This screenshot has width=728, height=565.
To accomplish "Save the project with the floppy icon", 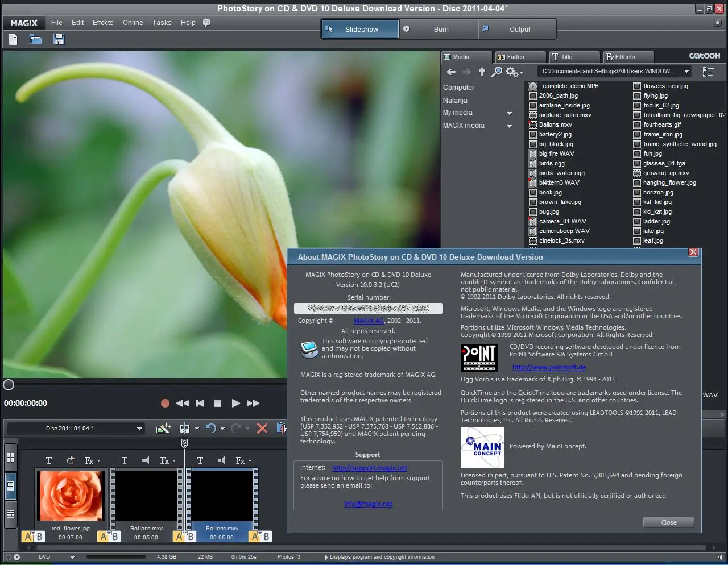I will [59, 39].
